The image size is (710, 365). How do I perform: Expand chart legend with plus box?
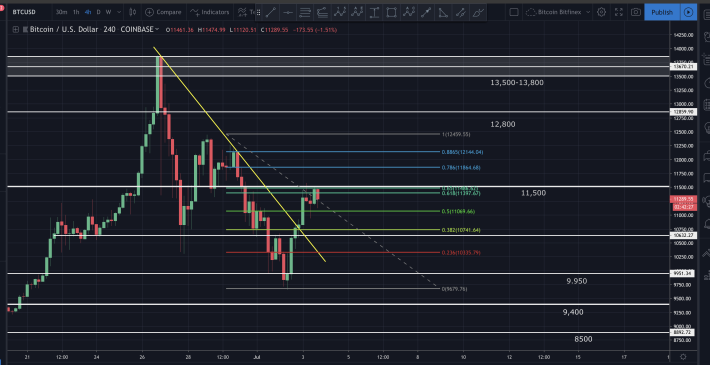pyautogui.click(x=16, y=29)
